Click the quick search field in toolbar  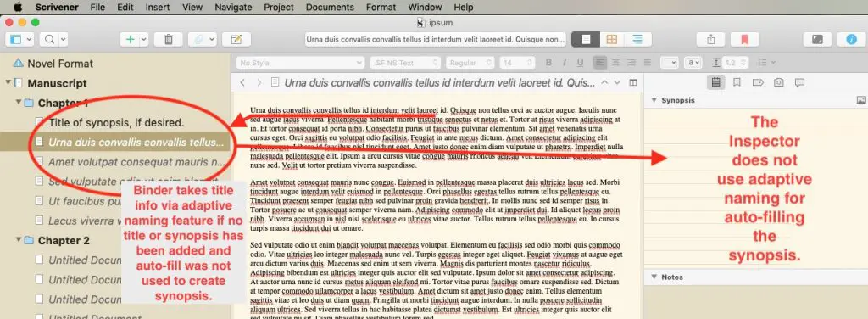(436, 39)
